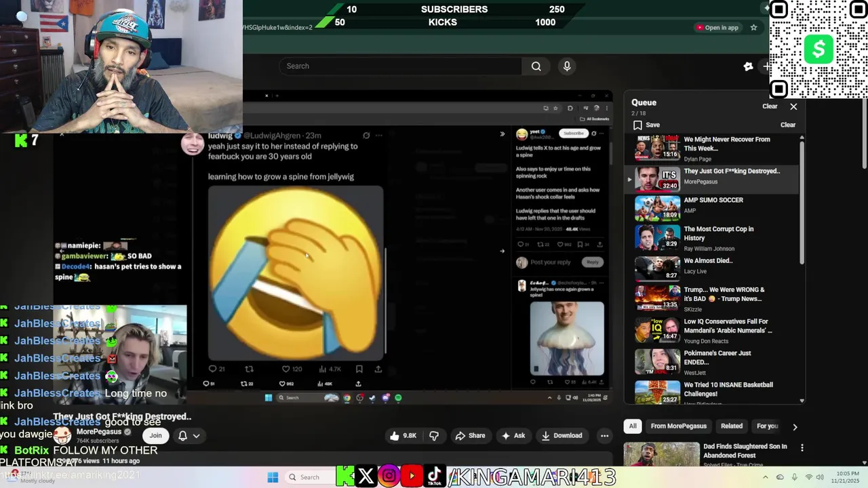Screen dimensions: 868x488
Task: Click the sparkle icon left of plus button
Action: (x=748, y=66)
